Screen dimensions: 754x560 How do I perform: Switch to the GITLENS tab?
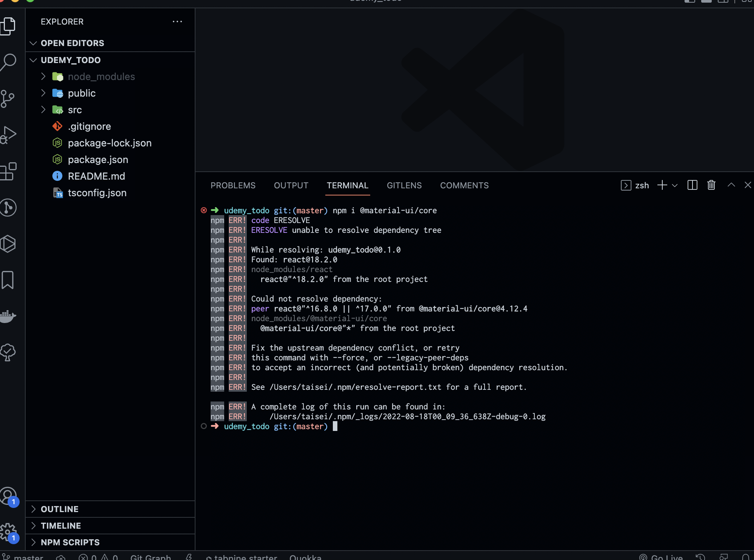404,186
